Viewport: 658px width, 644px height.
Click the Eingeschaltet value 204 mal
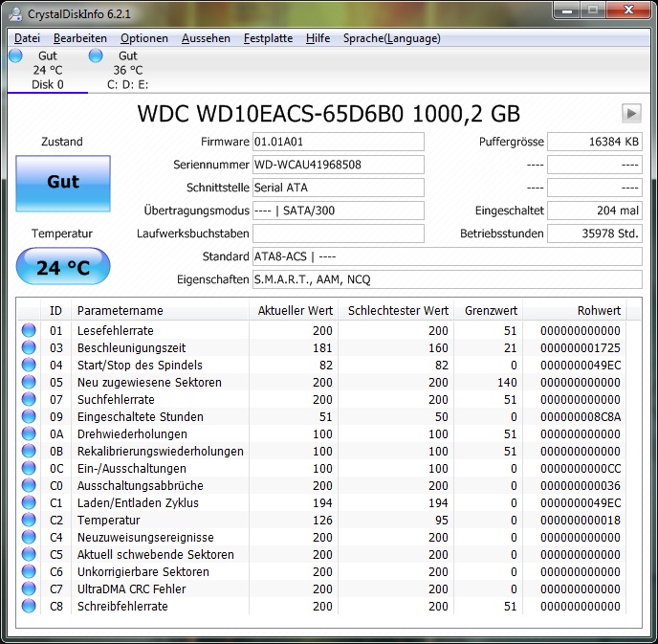click(x=595, y=211)
